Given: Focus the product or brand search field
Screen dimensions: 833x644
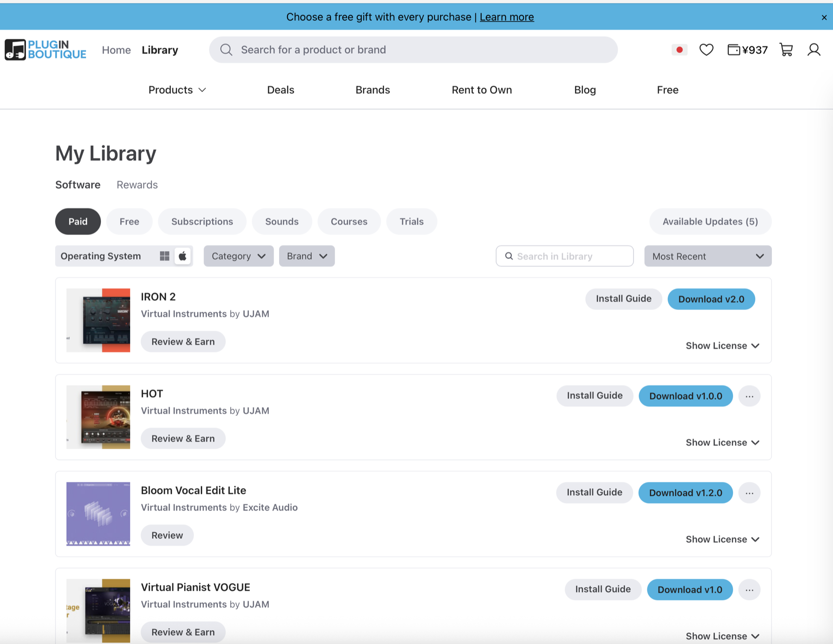Looking at the screenshot, I should 413,50.
